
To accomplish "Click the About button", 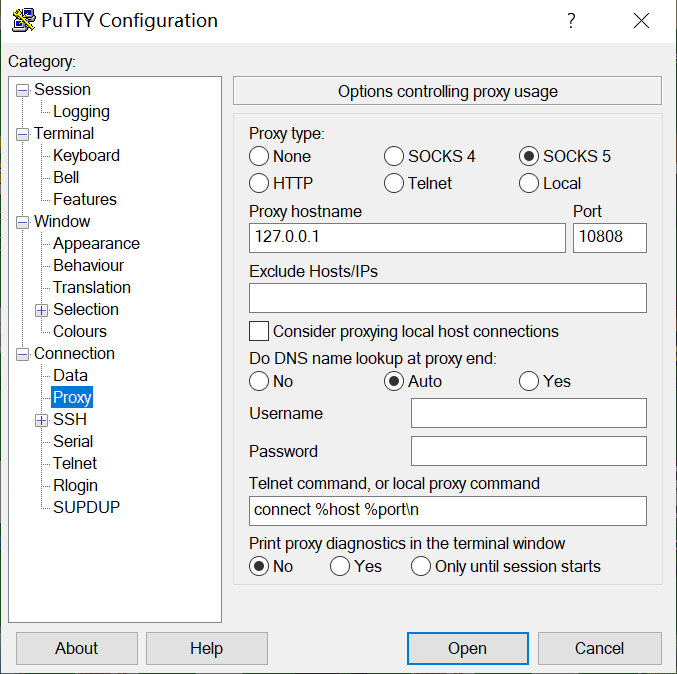I will tap(76, 648).
